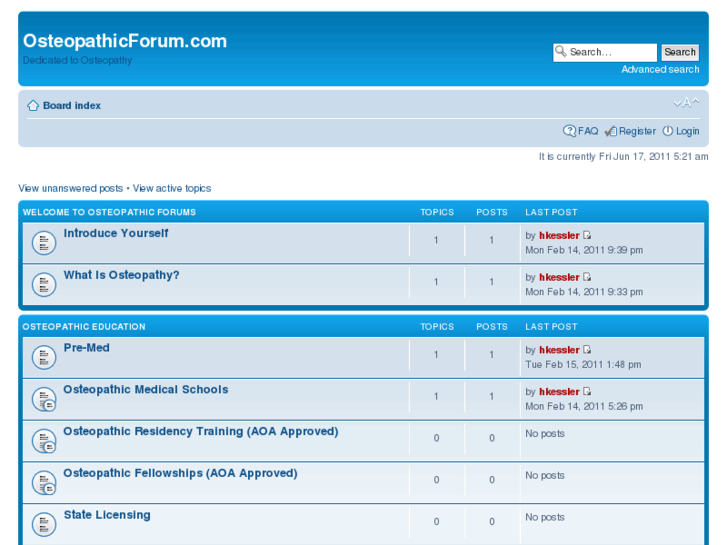Screen dimensions: 727x545
Task: Click the forum icon beside Pre-Med
Action: pos(44,357)
